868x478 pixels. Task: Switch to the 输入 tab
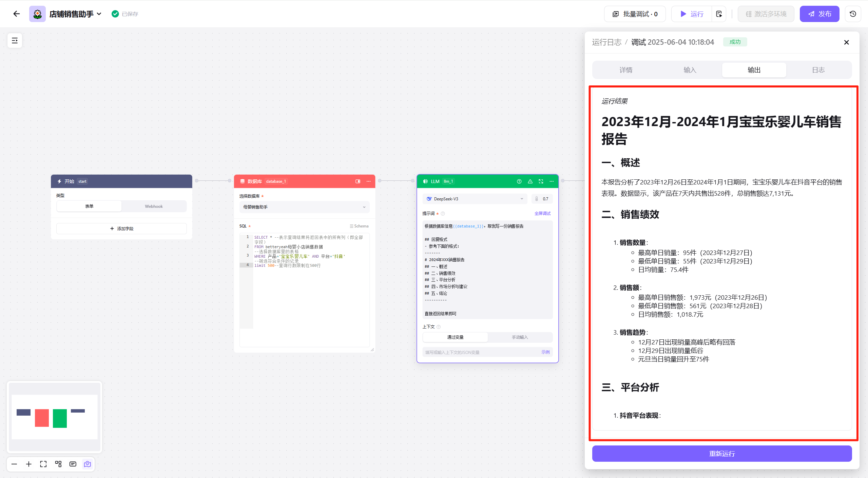tap(690, 70)
